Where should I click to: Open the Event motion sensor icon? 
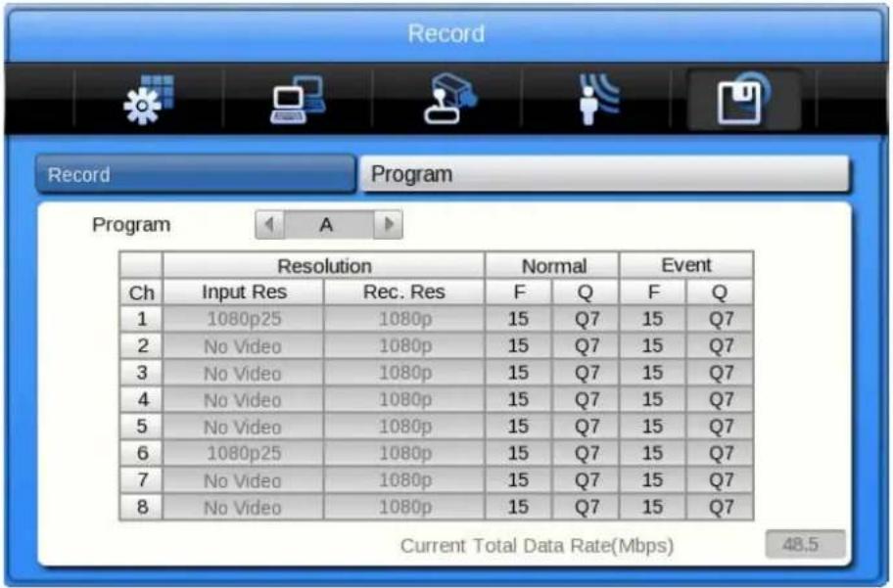click(x=598, y=99)
